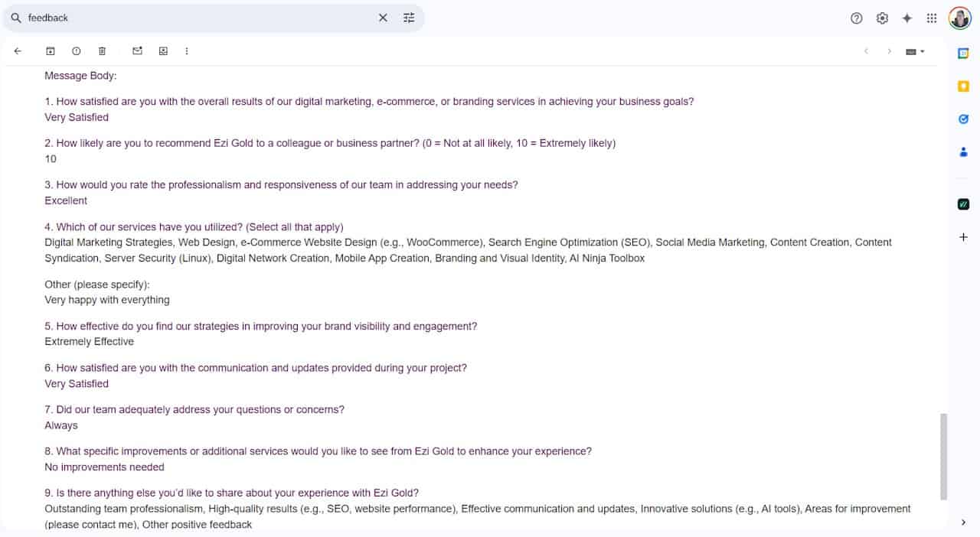The image size is (980, 537).
Task: Clear the feedback search with X
Action: [x=383, y=18]
